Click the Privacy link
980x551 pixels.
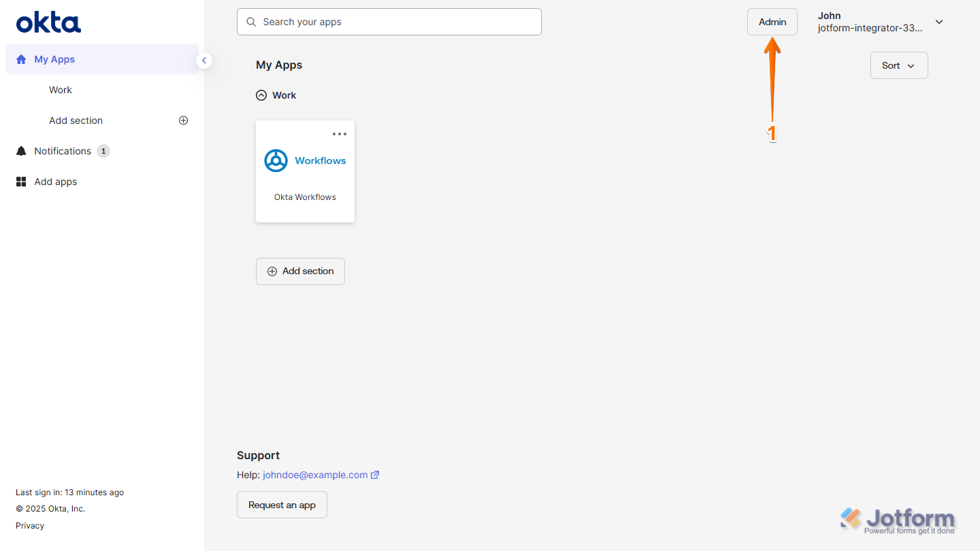[30, 526]
